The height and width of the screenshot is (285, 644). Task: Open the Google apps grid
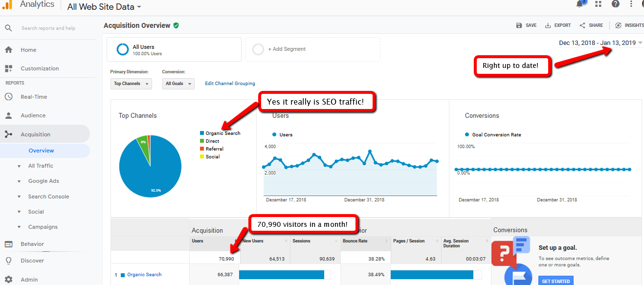tap(598, 4)
